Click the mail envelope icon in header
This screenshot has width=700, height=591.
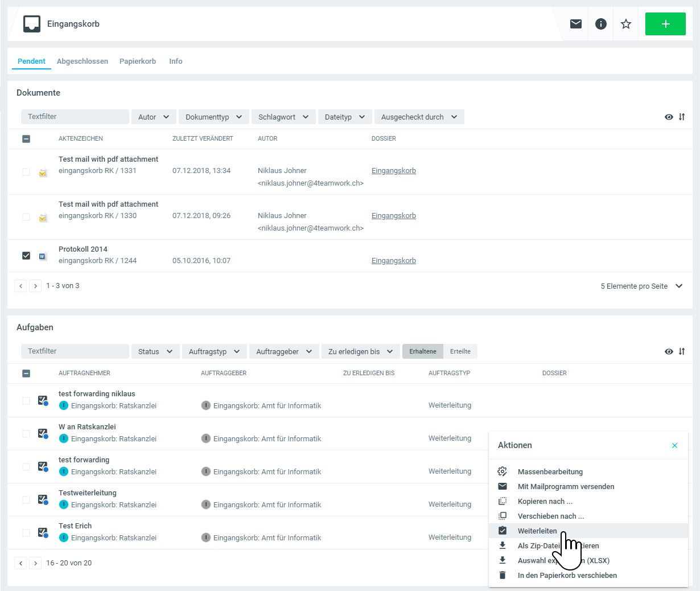tap(575, 24)
